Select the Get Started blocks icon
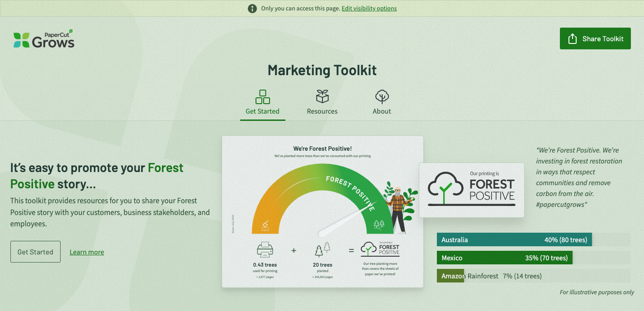This screenshot has width=644, height=311. point(262,96)
